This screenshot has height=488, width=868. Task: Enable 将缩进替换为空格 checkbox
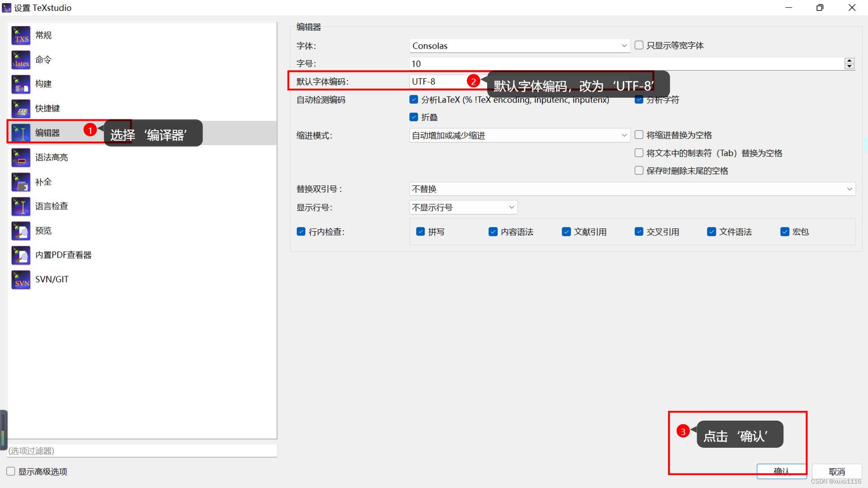(x=639, y=135)
